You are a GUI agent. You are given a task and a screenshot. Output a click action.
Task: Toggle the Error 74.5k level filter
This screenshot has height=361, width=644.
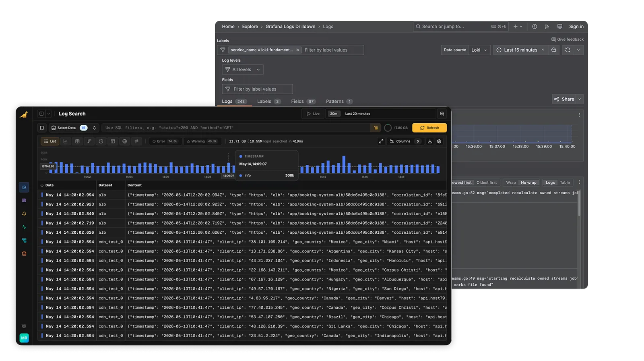(165, 141)
